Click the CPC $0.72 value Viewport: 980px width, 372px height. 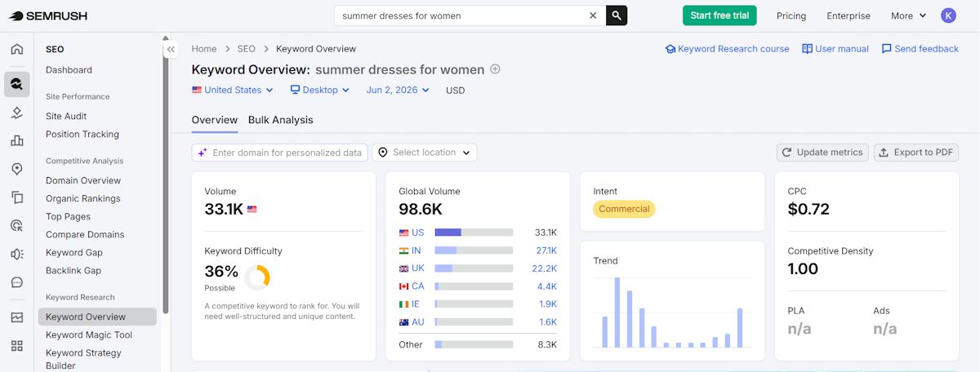click(x=808, y=210)
